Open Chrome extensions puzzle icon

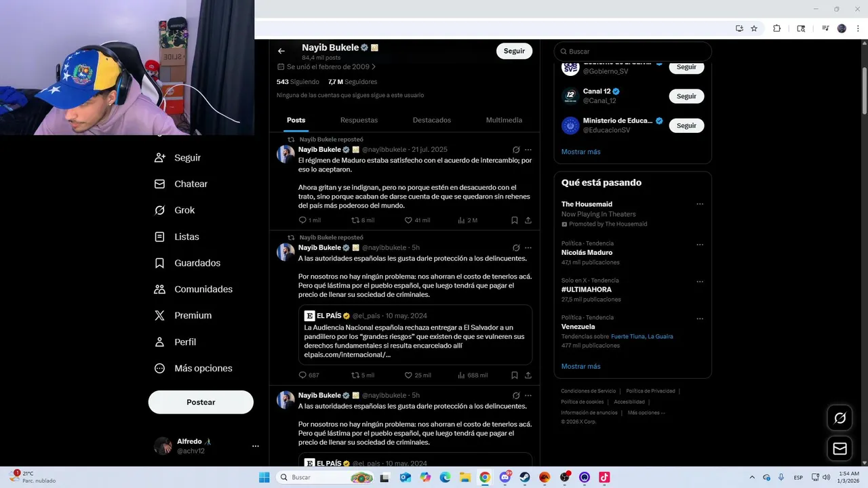point(777,28)
